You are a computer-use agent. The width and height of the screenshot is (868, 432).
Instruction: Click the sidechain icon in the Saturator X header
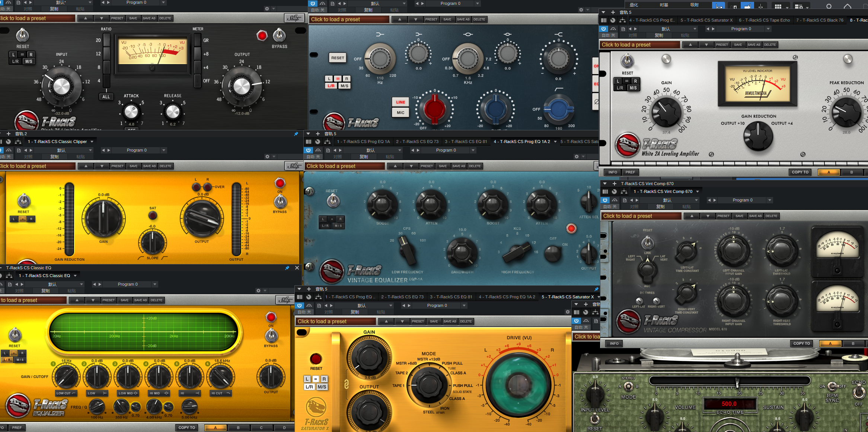309,305
